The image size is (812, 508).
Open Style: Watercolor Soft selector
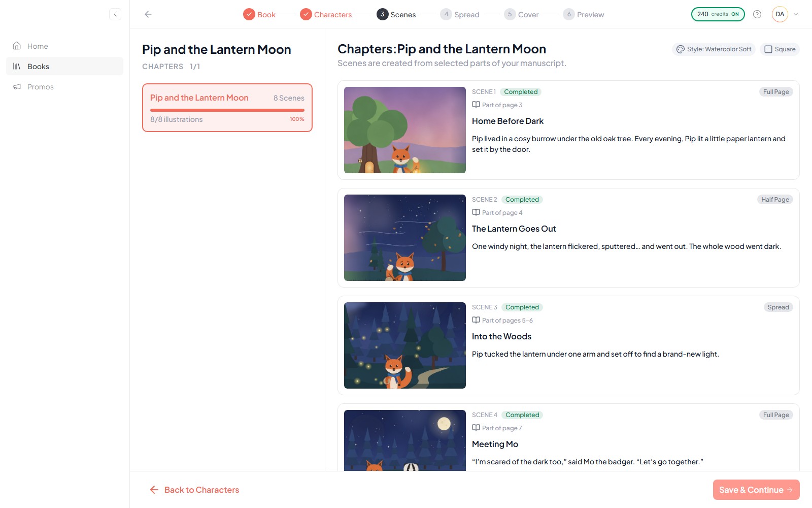714,49
